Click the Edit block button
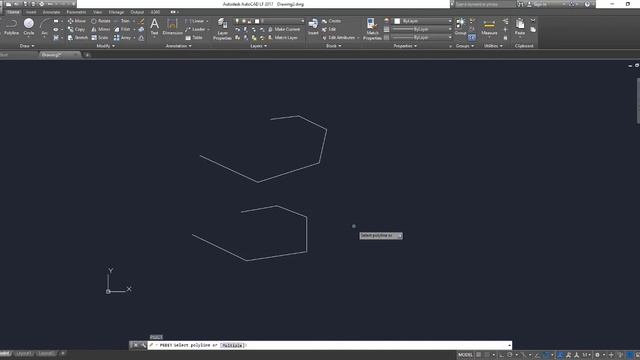The width and height of the screenshot is (640, 360). click(x=329, y=29)
